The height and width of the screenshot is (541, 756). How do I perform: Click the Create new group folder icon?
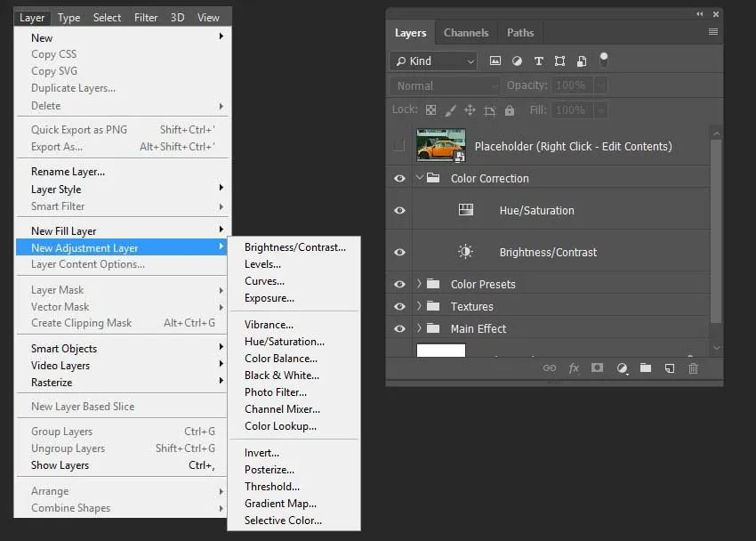tap(646, 367)
